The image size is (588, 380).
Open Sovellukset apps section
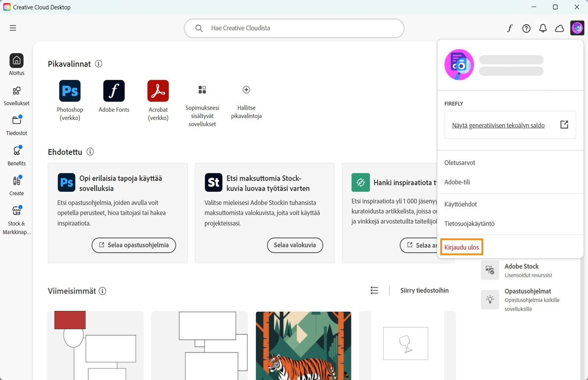(17, 96)
